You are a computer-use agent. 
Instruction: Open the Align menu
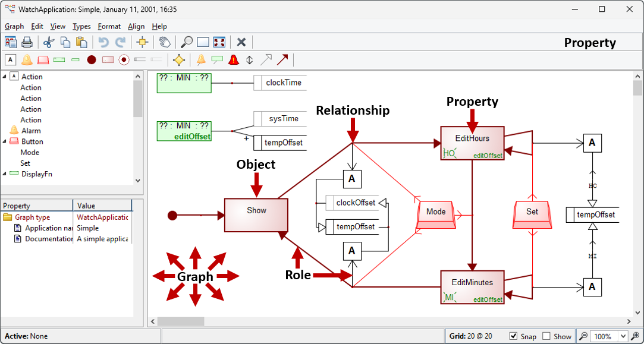point(136,26)
